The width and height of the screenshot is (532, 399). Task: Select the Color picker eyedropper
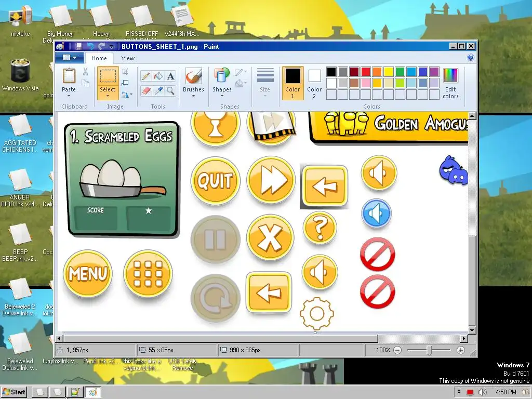click(x=158, y=90)
